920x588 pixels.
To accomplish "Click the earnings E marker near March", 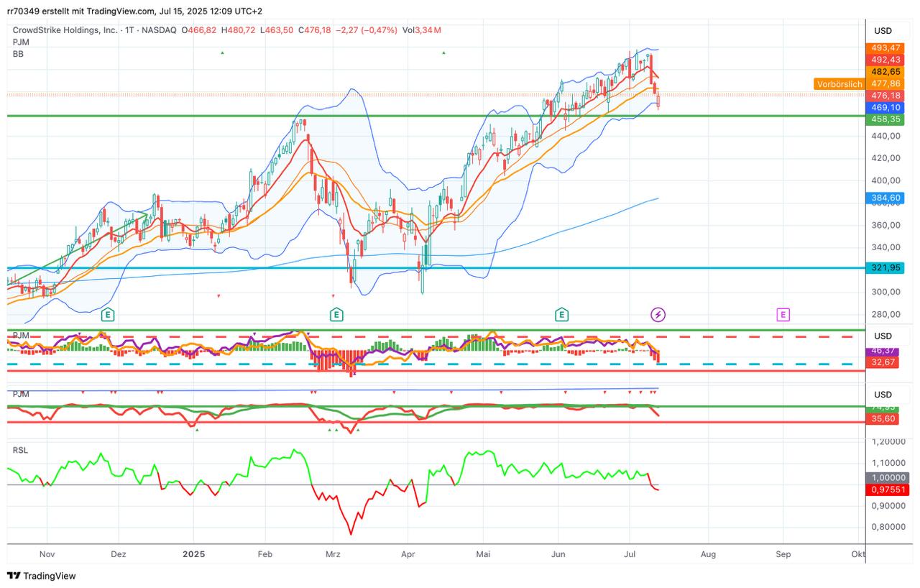I will (336, 314).
